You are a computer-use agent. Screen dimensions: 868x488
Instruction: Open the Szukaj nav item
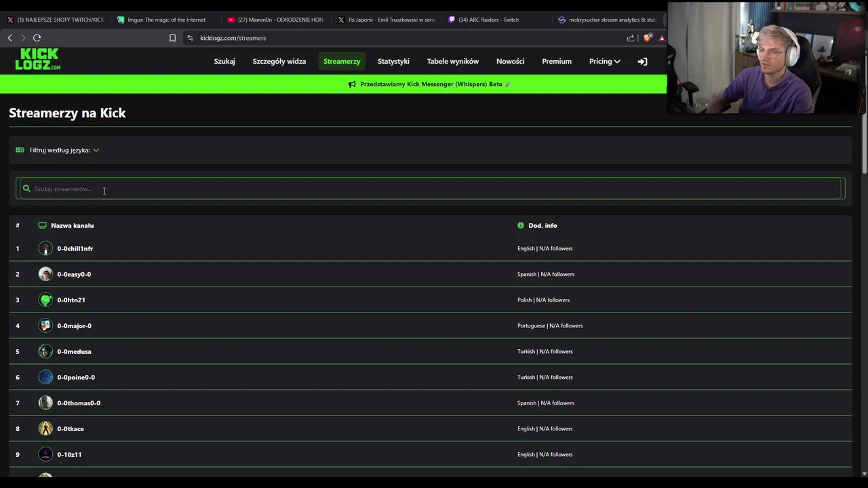click(x=224, y=61)
